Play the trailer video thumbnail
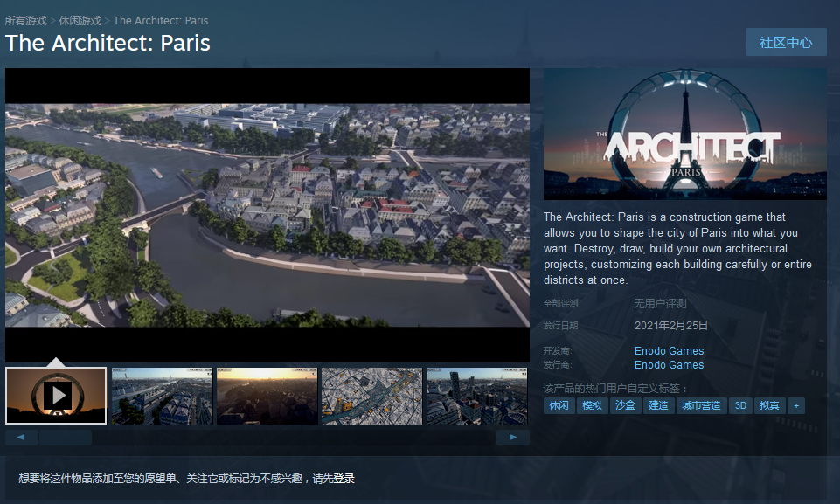This screenshot has width=840, height=504. (56, 396)
